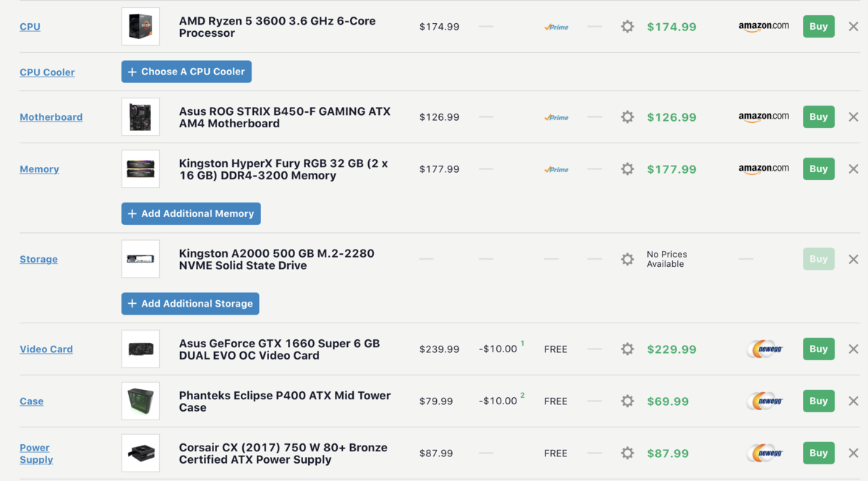The image size is (868, 481).
Task: Click Add Additional Storage button
Action: click(x=190, y=304)
